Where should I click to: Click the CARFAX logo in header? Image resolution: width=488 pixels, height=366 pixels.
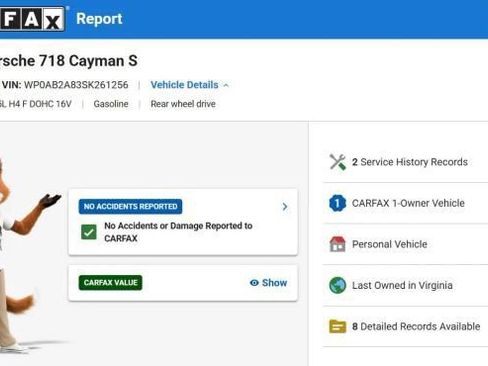point(32,19)
